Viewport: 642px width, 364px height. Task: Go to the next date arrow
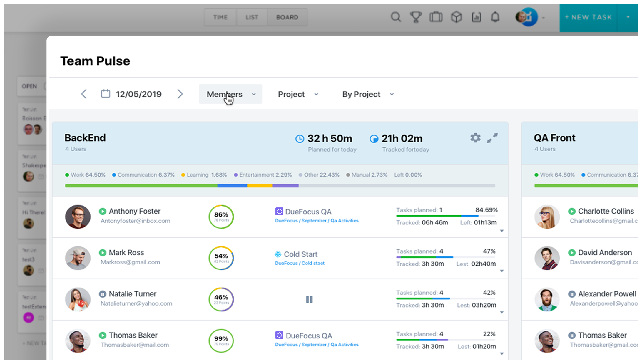(180, 94)
